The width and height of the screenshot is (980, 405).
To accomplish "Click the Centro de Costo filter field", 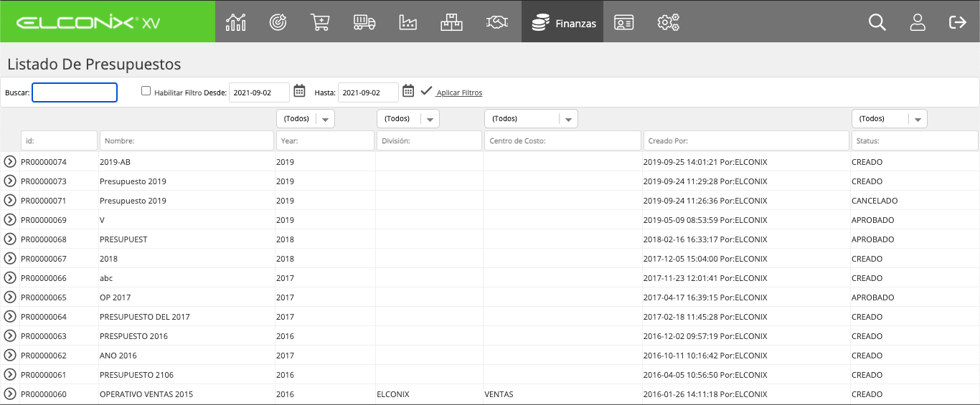I will (x=562, y=141).
